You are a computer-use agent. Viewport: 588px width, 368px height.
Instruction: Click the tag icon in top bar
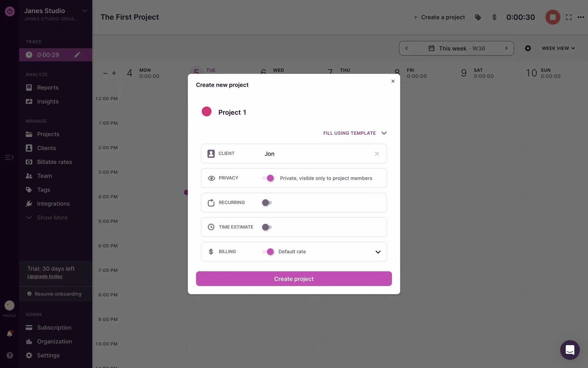pyautogui.click(x=478, y=17)
